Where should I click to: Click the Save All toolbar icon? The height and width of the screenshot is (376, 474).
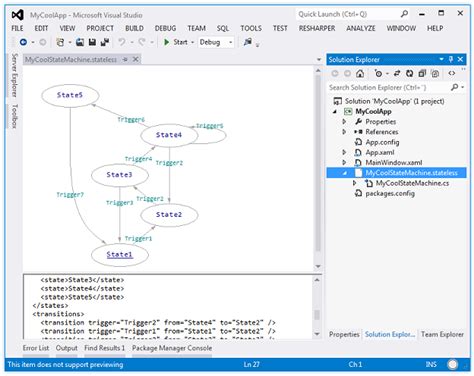[x=105, y=42]
